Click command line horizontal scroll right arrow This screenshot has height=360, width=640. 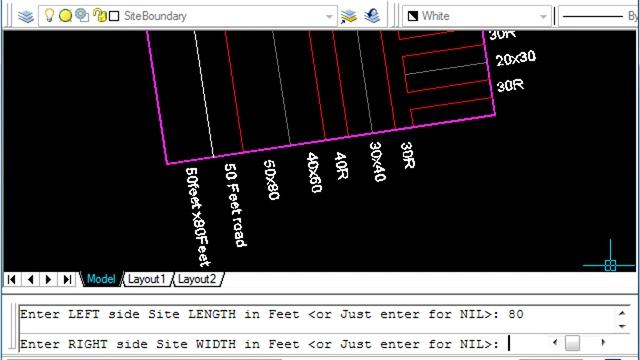click(x=603, y=342)
